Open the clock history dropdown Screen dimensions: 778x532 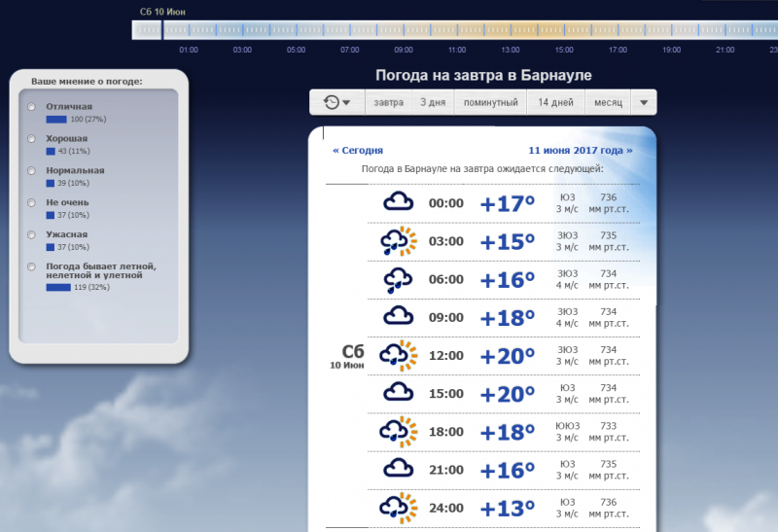coord(336,102)
